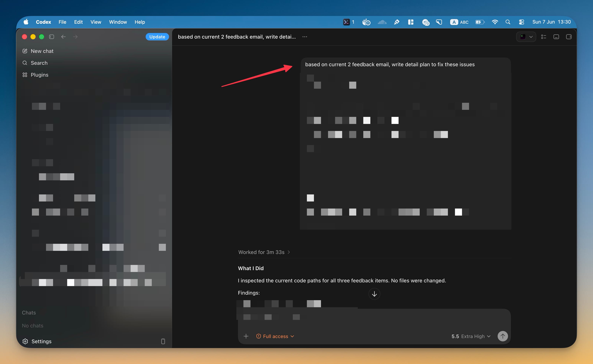Click the window layout menu bar icon
This screenshot has height=364, width=593.
pyautogui.click(x=411, y=22)
